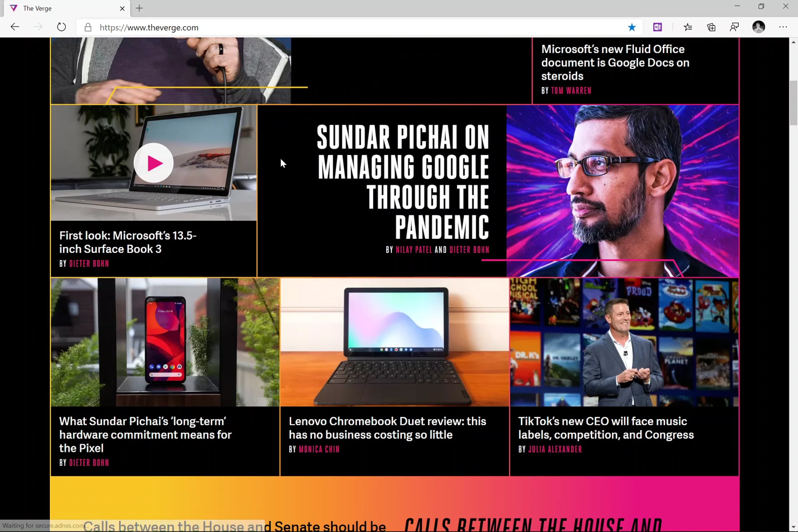The height and width of the screenshot is (532, 798).
Task: Open Pixel hardware commitment headline
Action: coord(145,435)
